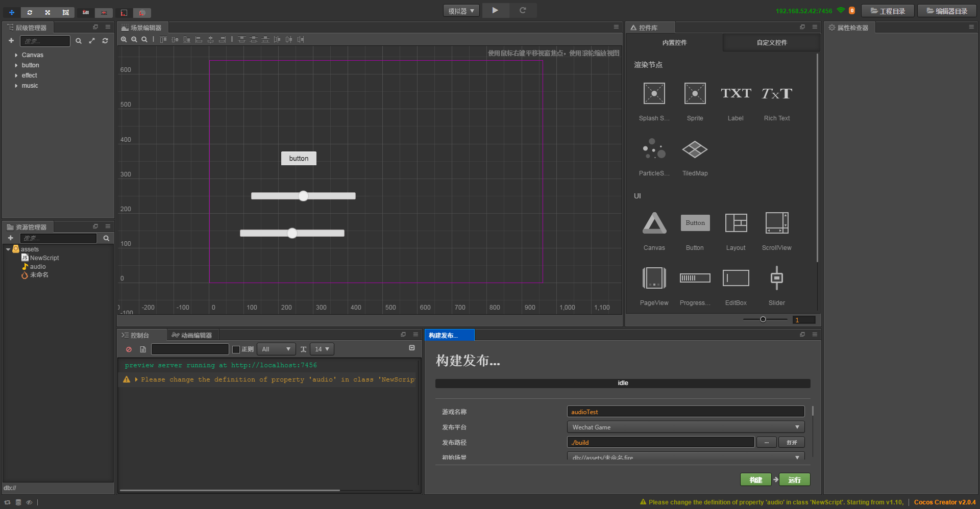980x509 pixels.
Task: Toggle pivot anchor positioning mode
Action: point(86,12)
